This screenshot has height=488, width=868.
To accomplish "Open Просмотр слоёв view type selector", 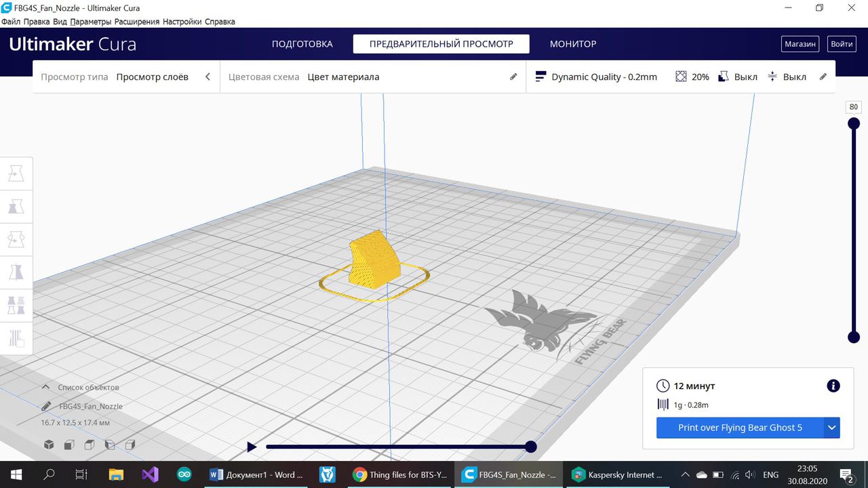I will point(152,77).
